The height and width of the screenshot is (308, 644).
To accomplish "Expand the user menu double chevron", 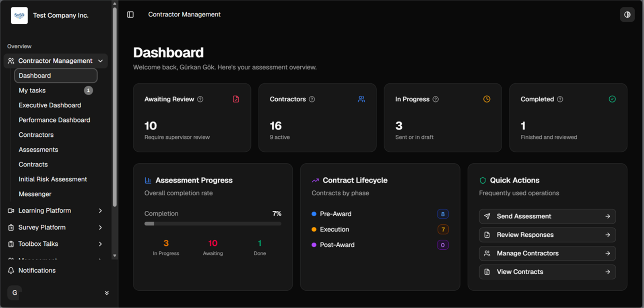I will (x=107, y=293).
